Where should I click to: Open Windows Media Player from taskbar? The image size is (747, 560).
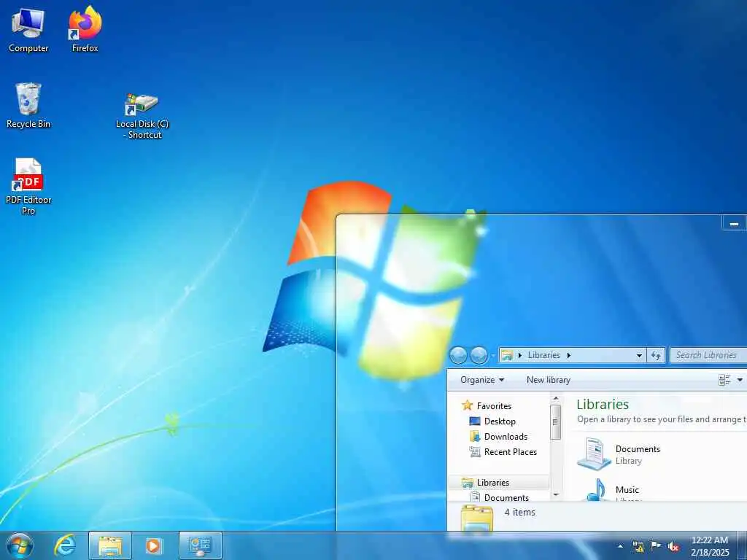pyautogui.click(x=154, y=545)
